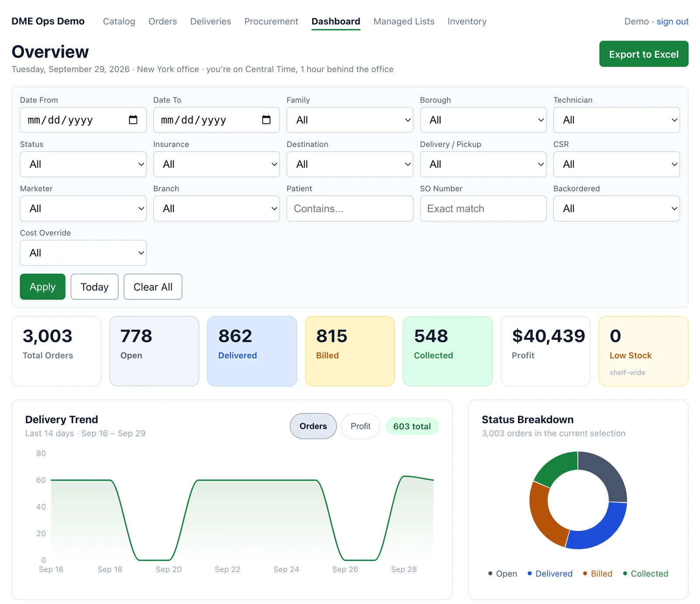Click the Patient Contains input field
The height and width of the screenshot is (604, 700).
click(x=350, y=208)
